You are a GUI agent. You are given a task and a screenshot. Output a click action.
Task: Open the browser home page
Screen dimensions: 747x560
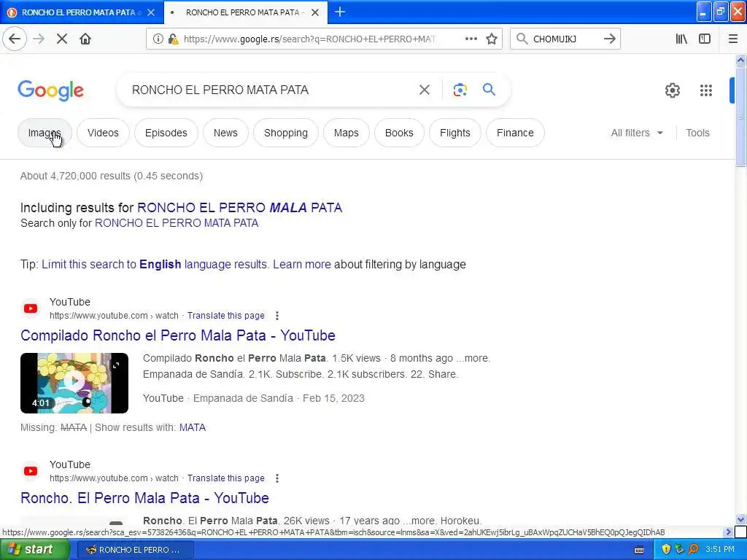85,39
